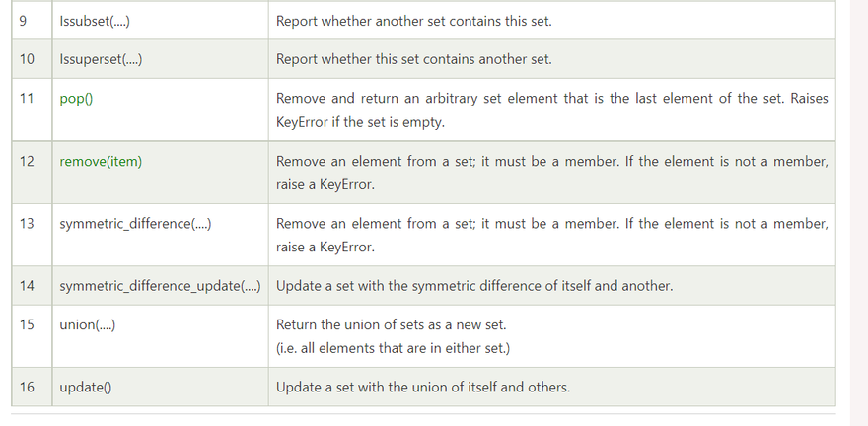Click "Return the union of sets as a new set"

coord(392,324)
